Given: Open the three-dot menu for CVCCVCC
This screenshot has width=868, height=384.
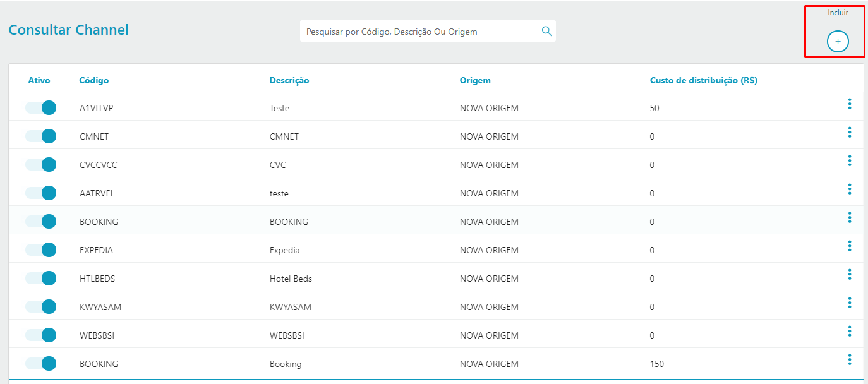Looking at the screenshot, I should pyautogui.click(x=850, y=160).
